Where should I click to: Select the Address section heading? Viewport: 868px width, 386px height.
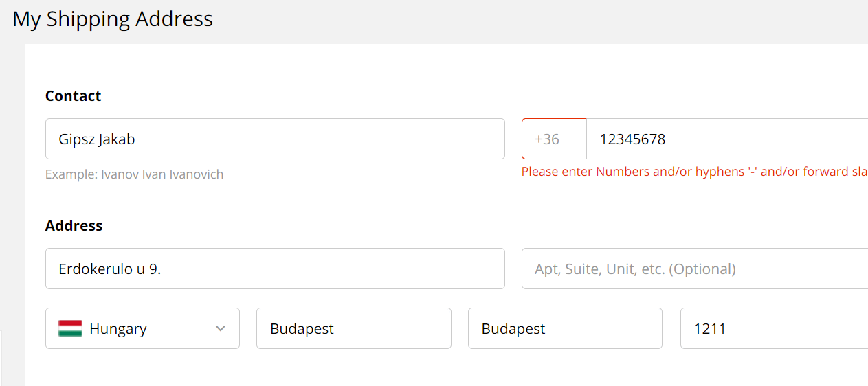click(74, 226)
